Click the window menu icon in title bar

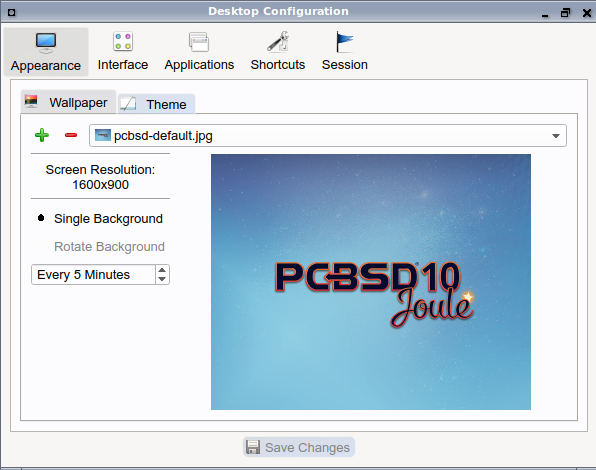click(x=12, y=13)
